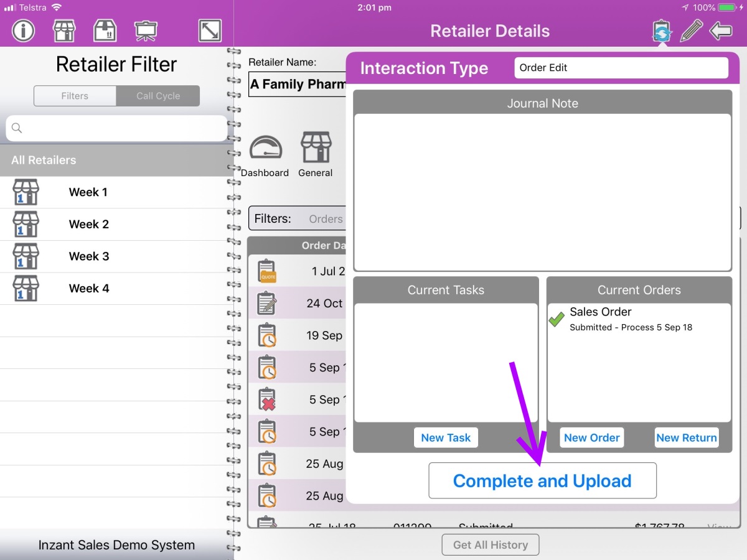The height and width of the screenshot is (560, 747).
Task: Tap the sync clipboard icon in header
Action: pos(661,31)
